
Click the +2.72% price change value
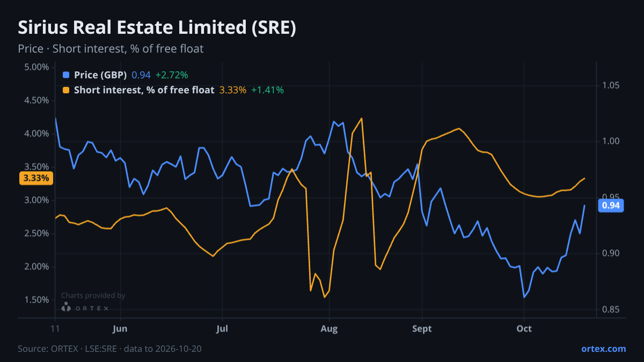172,75
